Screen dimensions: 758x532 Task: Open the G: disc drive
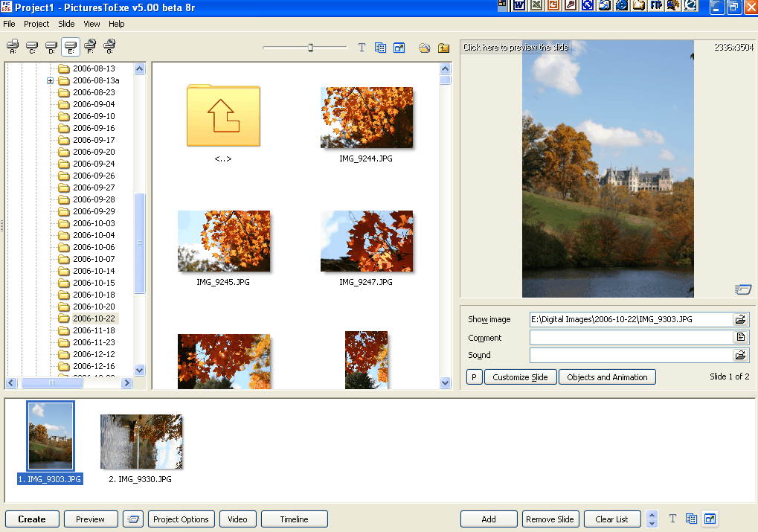coord(110,47)
